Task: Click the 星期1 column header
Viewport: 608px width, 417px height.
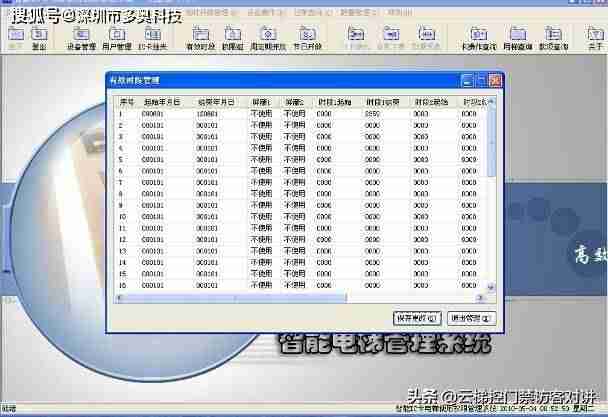Action: pyautogui.click(x=261, y=102)
